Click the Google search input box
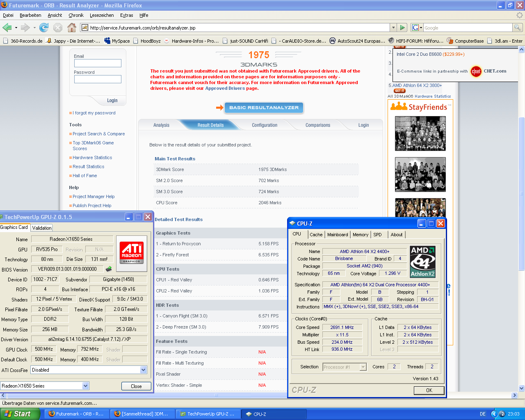The image size is (525, 420). (x=468, y=27)
